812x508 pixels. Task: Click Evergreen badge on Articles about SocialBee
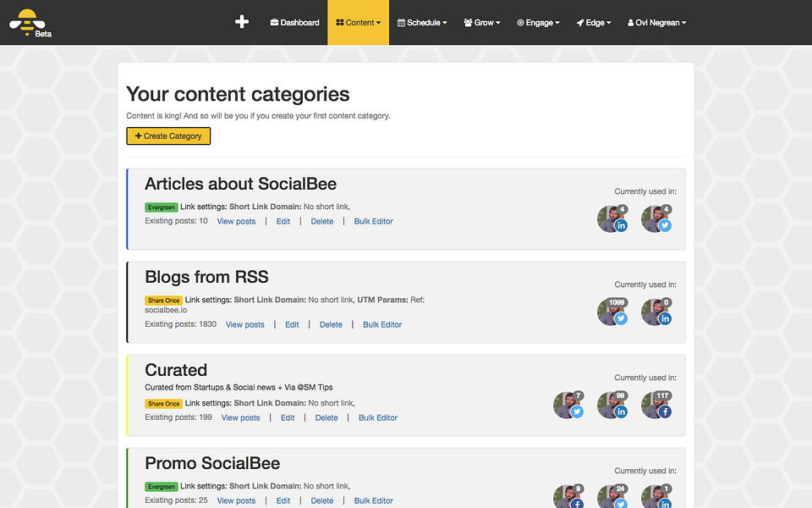[x=162, y=207]
